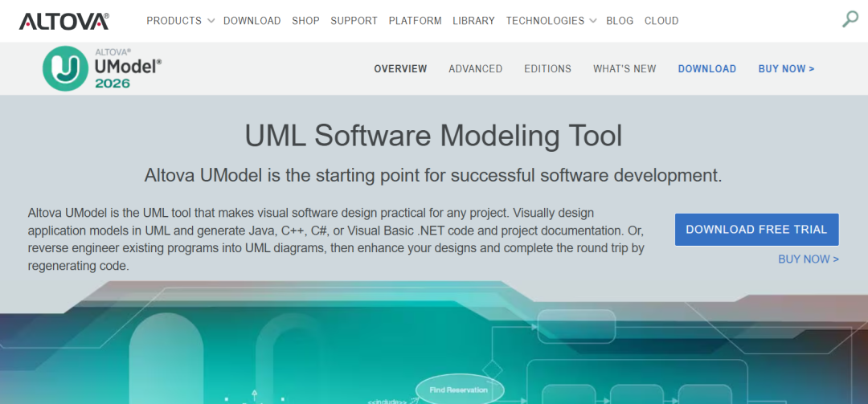Click the subtitle about starting point
The width and height of the screenshot is (868, 404).
(x=433, y=175)
